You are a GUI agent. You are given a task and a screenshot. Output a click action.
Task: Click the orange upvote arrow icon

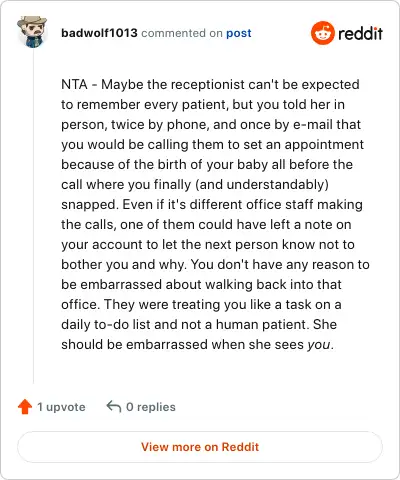click(x=25, y=407)
